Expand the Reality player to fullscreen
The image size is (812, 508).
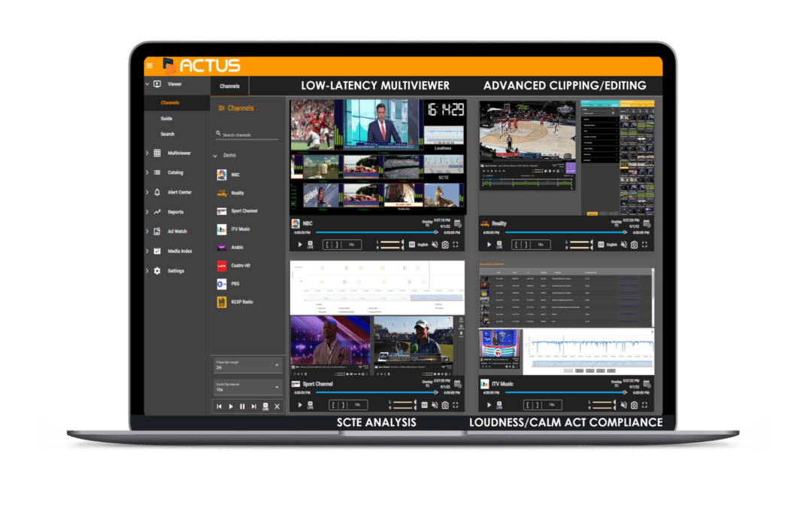click(645, 245)
